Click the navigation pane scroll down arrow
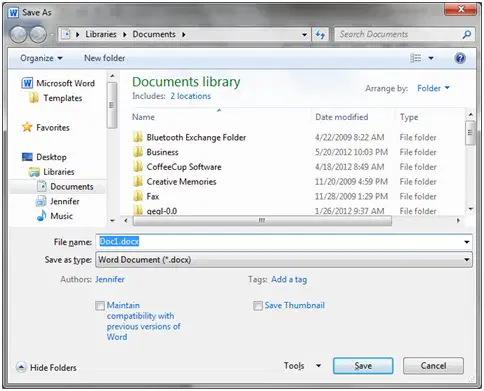 [x=112, y=220]
